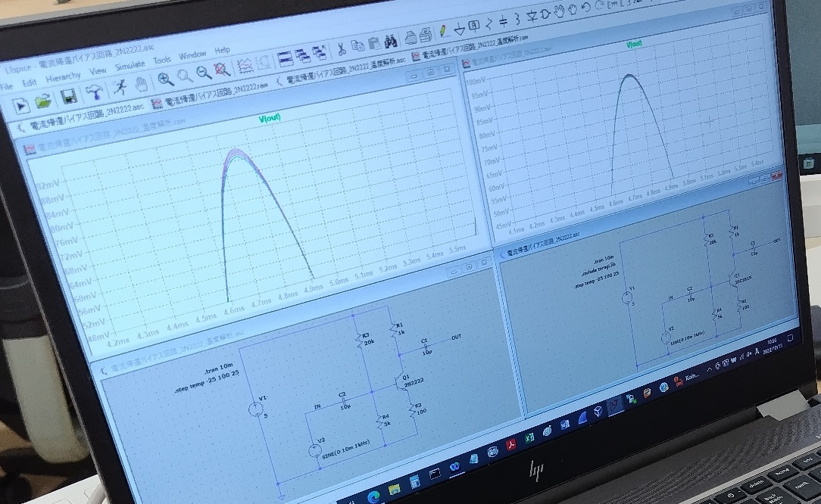
Task: Open the Simulate menu
Action: click(130, 65)
